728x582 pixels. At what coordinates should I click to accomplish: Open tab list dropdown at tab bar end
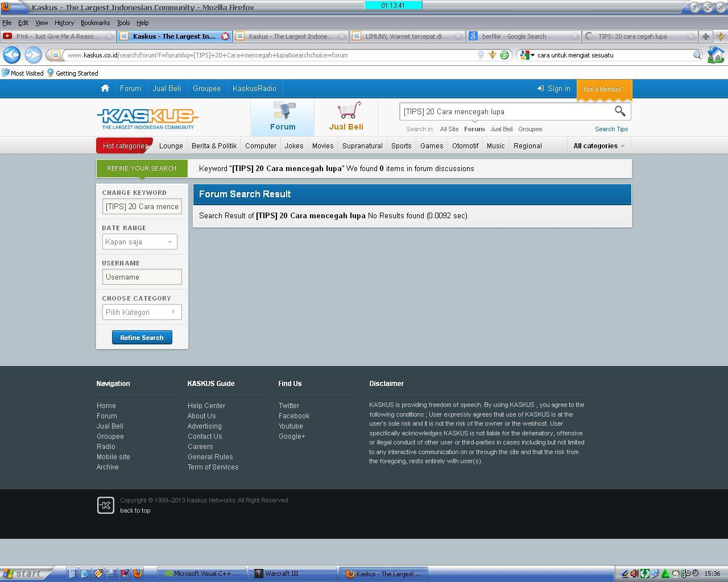(x=720, y=36)
